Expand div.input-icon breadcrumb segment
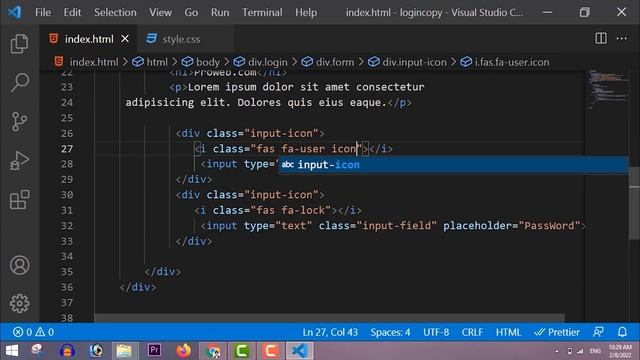640x360 pixels. pos(407,62)
